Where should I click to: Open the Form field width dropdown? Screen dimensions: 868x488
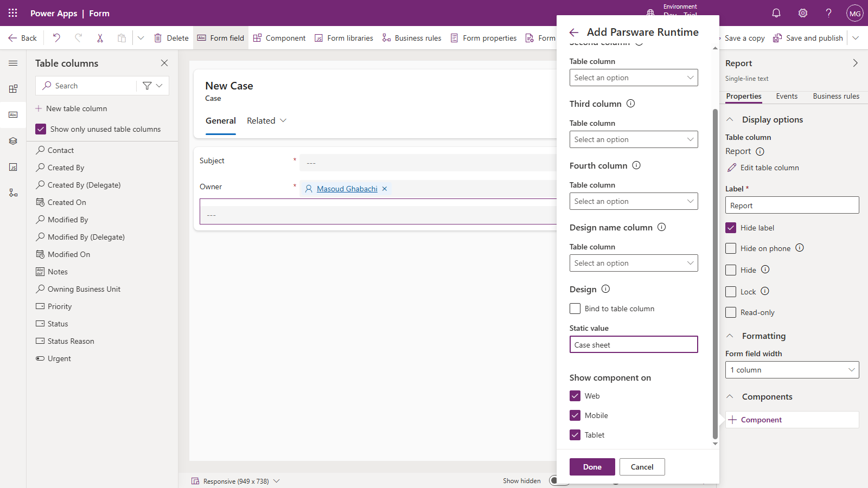coord(792,370)
